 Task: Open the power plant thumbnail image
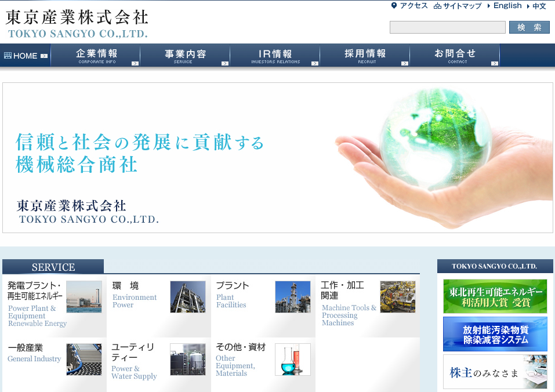click(84, 297)
